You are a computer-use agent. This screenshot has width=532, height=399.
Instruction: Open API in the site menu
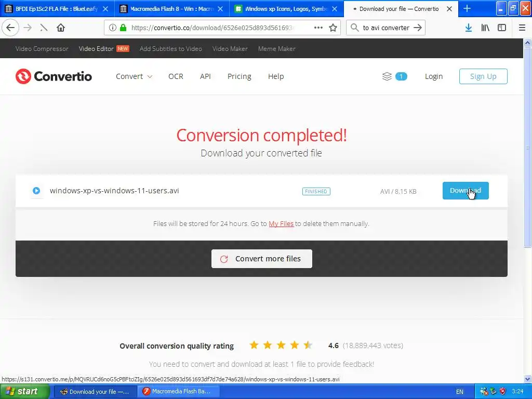click(205, 76)
